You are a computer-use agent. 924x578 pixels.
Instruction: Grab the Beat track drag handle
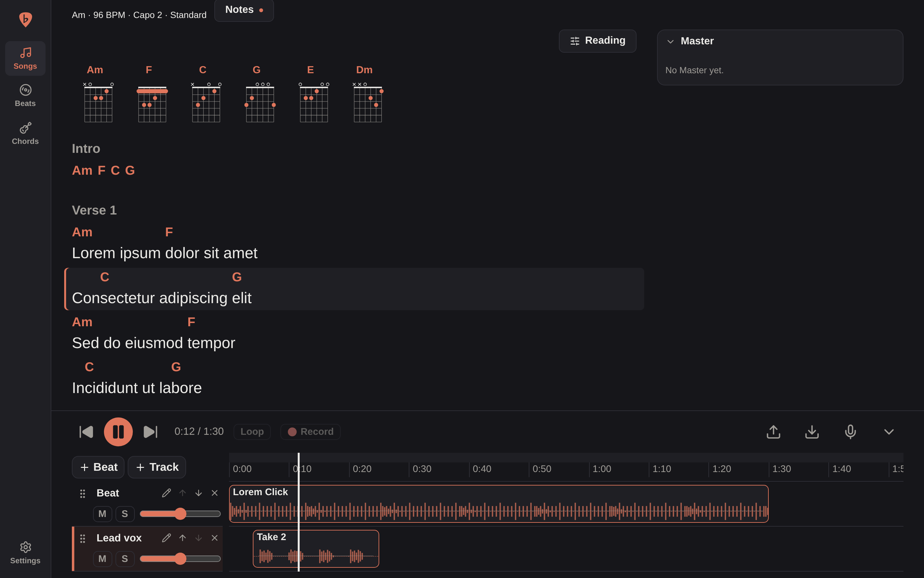click(82, 494)
